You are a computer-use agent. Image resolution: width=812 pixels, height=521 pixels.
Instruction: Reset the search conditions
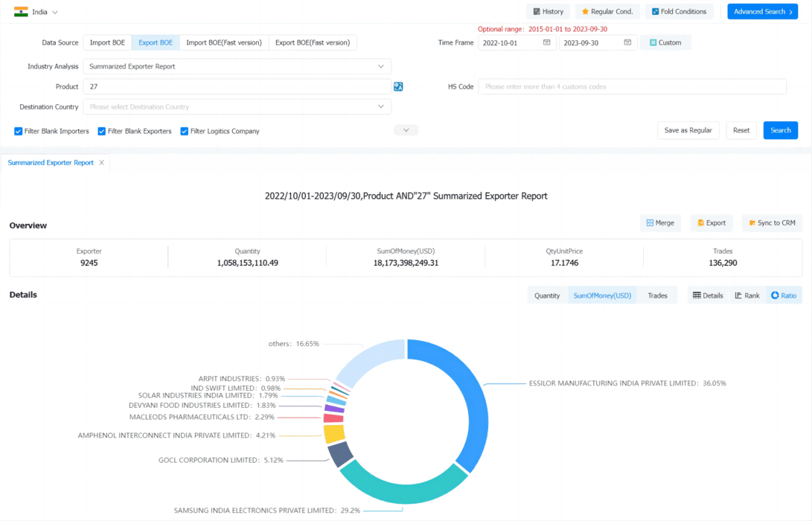741,130
